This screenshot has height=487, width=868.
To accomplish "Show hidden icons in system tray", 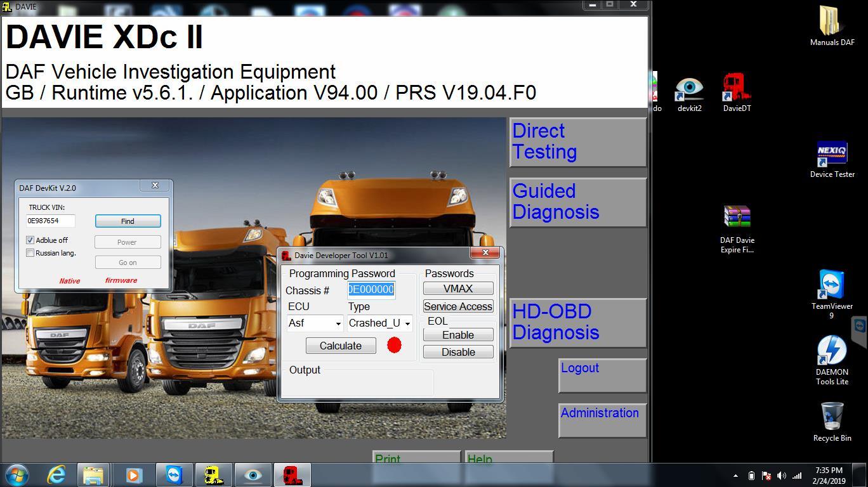I will pyautogui.click(x=735, y=476).
